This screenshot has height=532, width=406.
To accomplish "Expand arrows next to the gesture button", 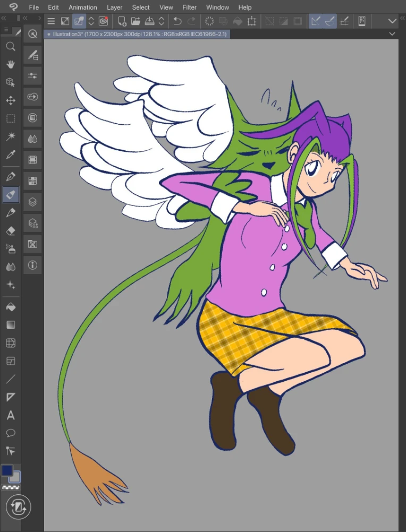I will (91, 21).
